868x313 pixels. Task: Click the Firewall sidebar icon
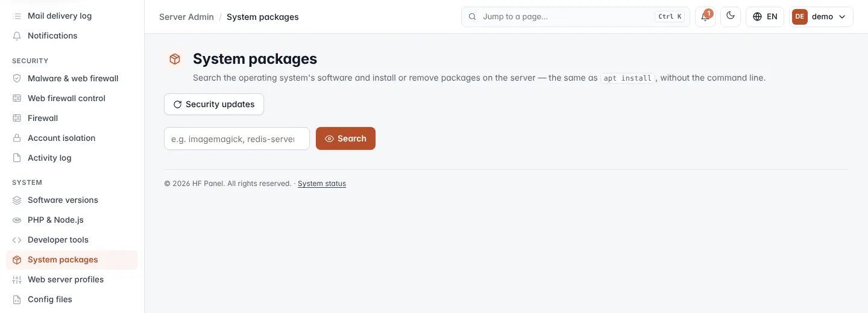[x=17, y=118]
